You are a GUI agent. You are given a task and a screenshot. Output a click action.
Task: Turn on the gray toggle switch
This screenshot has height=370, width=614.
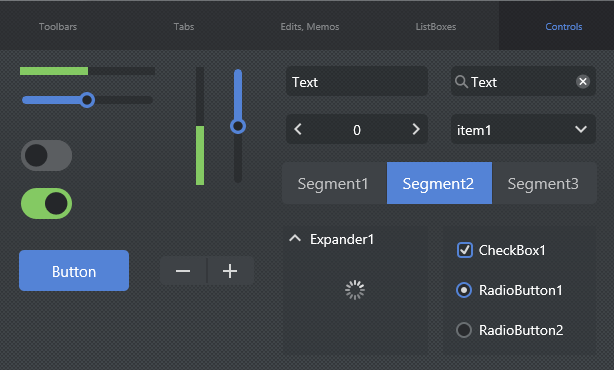click(47, 155)
